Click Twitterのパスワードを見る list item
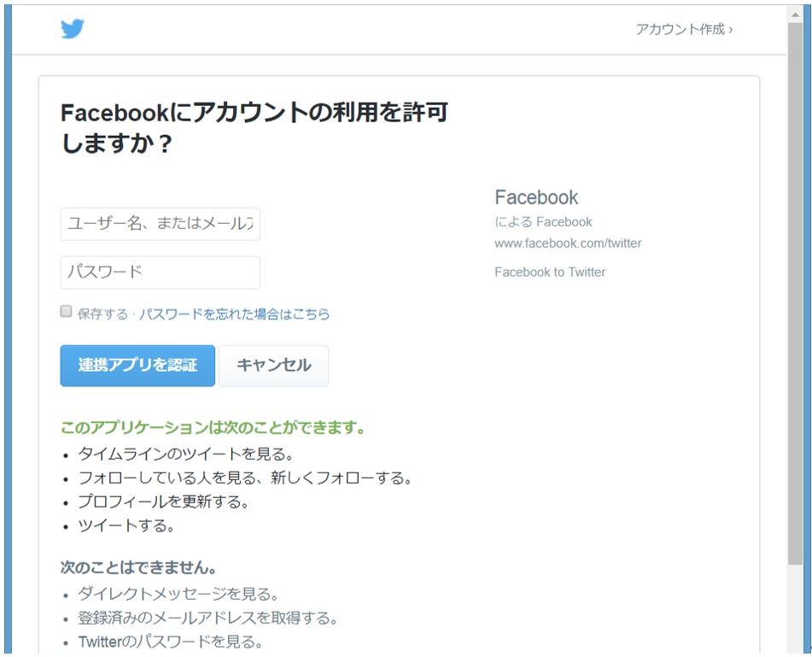Screen dimensions: 812x657 (x=171, y=642)
